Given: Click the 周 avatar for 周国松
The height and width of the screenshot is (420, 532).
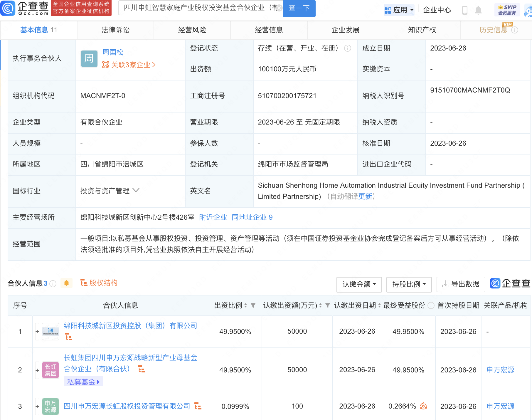Looking at the screenshot, I should coord(89,58).
